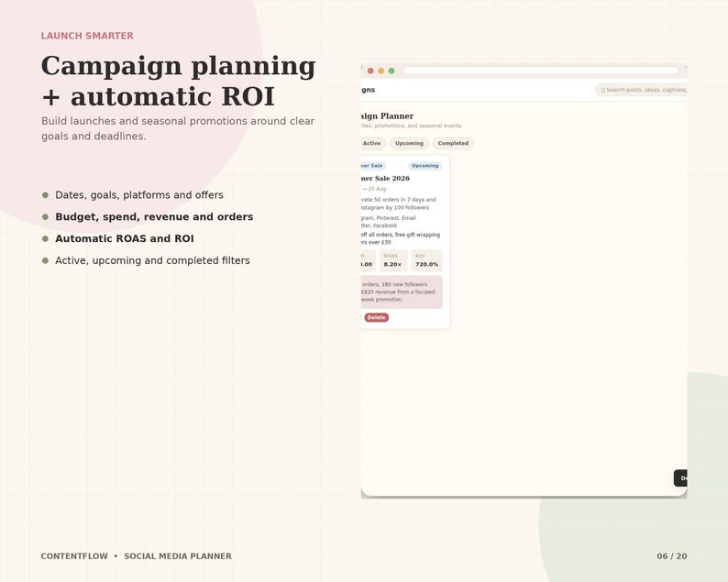Click the Upcoming status badge on card
This screenshot has height=582, width=728.
(x=425, y=166)
